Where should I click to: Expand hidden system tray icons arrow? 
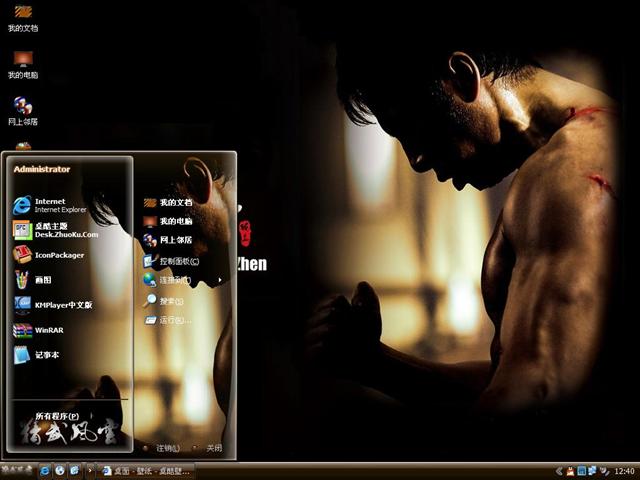click(559, 471)
